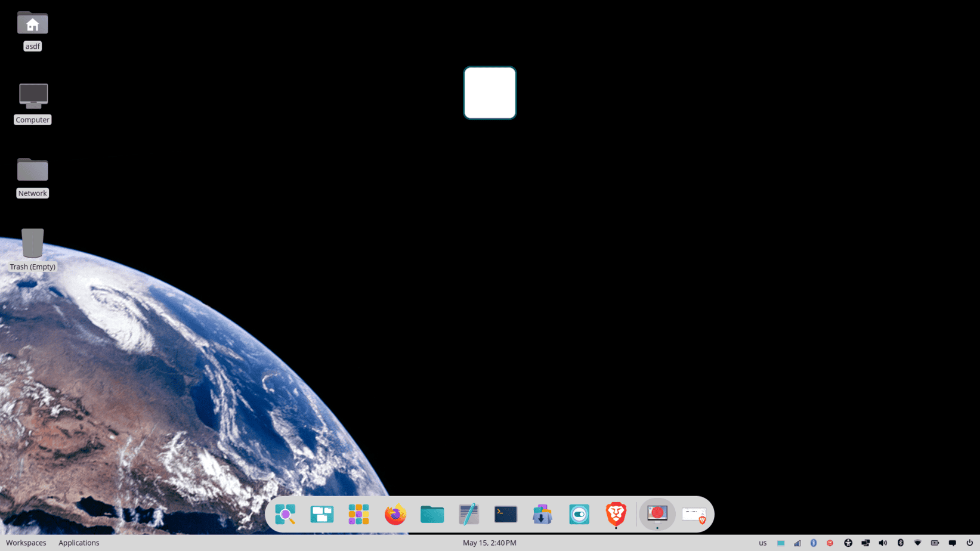Viewport: 980px width, 551px height.
Task: Open the accessibility menu in tray
Action: point(848,543)
